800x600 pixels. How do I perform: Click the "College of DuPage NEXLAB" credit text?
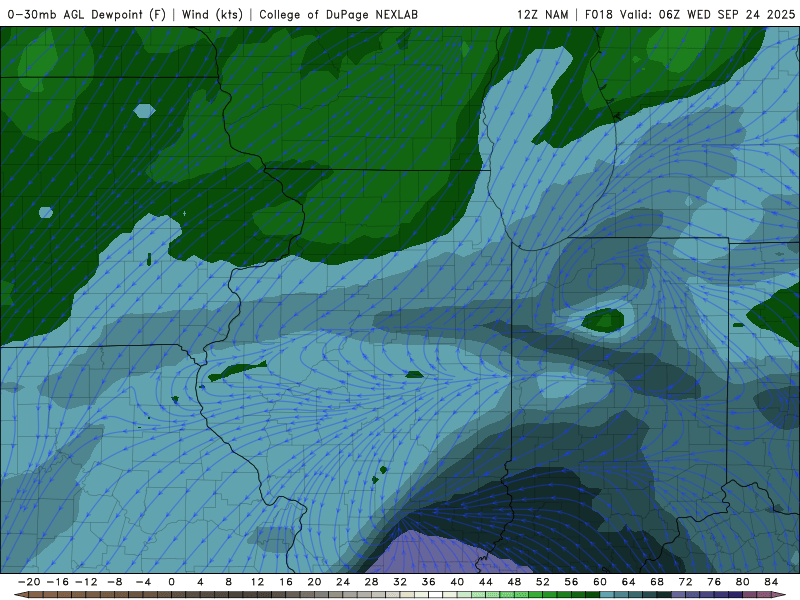pos(338,14)
